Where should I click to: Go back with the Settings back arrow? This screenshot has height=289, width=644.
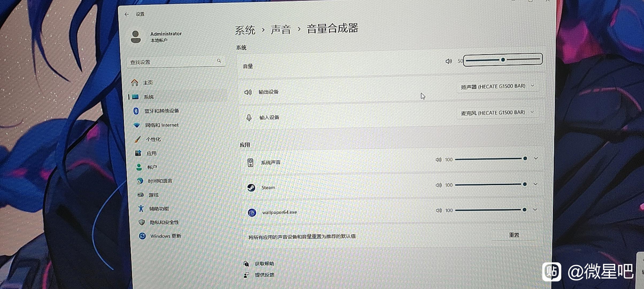[127, 14]
